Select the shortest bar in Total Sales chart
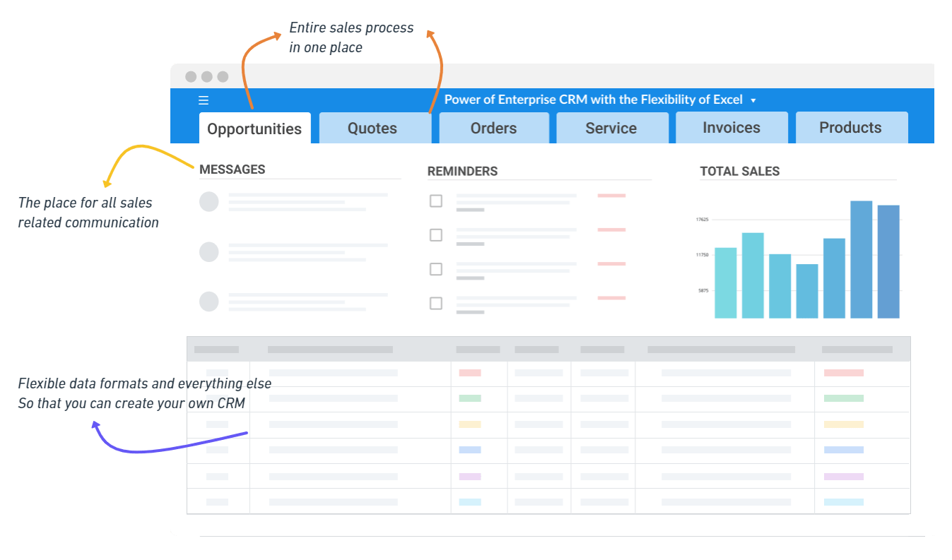The height and width of the screenshot is (560, 952). [x=807, y=291]
